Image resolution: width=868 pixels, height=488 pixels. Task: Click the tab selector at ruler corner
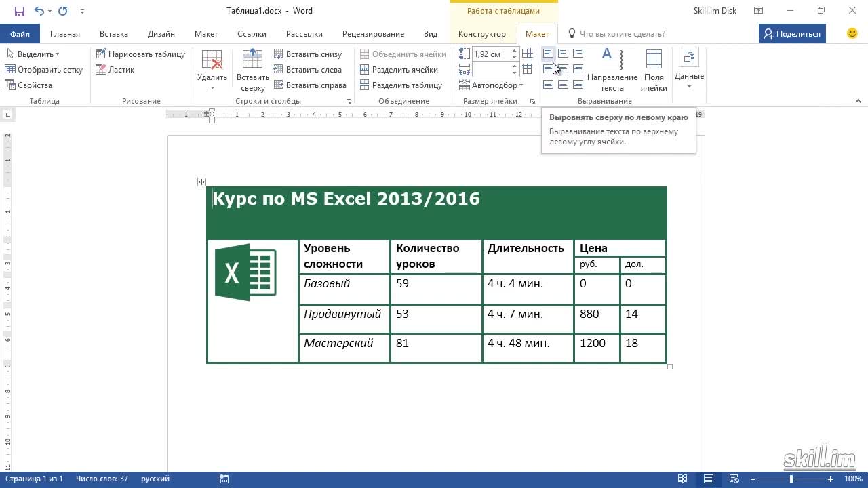click(8, 115)
